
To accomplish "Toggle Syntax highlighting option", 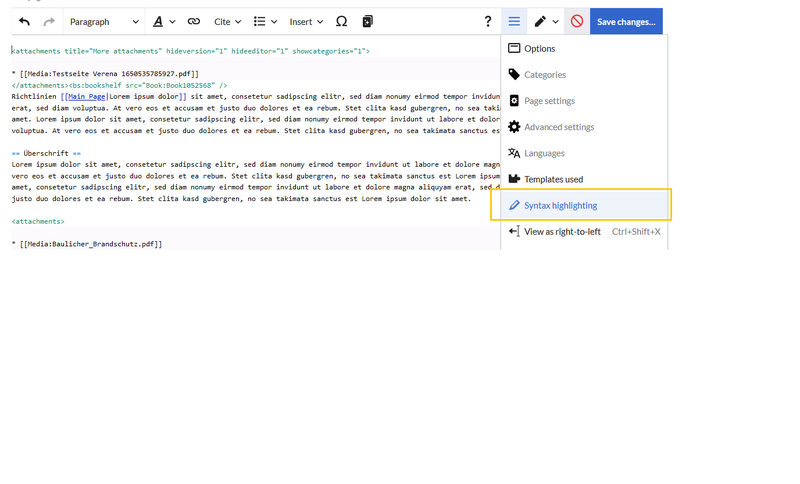I will [x=584, y=205].
